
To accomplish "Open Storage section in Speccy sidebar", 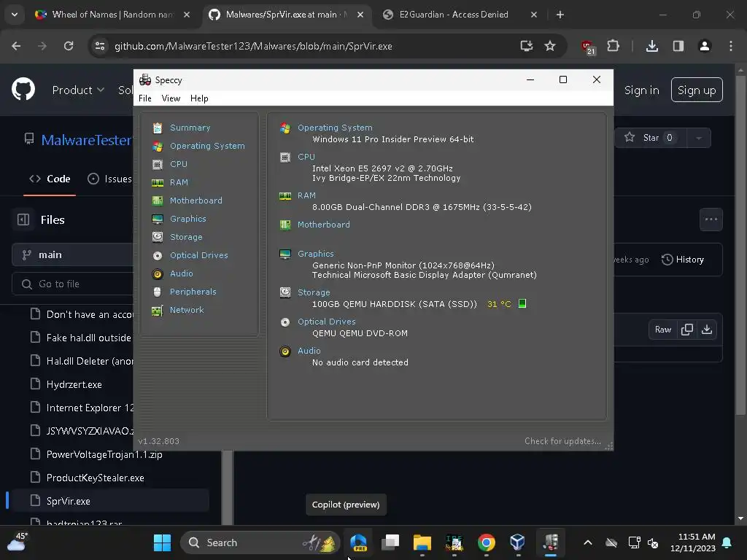I will [186, 237].
